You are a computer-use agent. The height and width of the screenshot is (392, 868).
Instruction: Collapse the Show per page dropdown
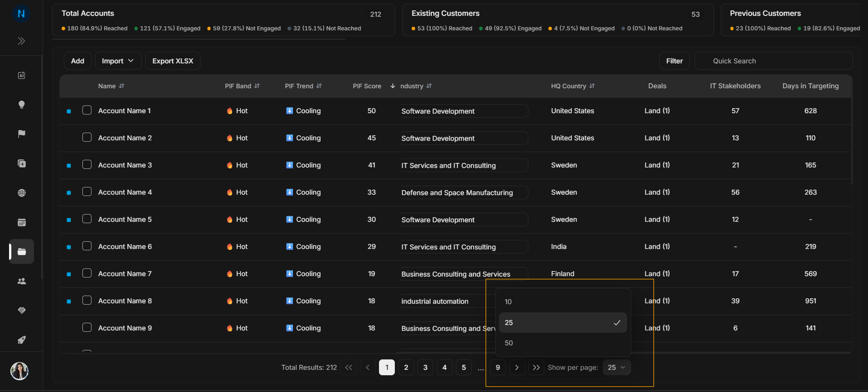[x=616, y=368]
